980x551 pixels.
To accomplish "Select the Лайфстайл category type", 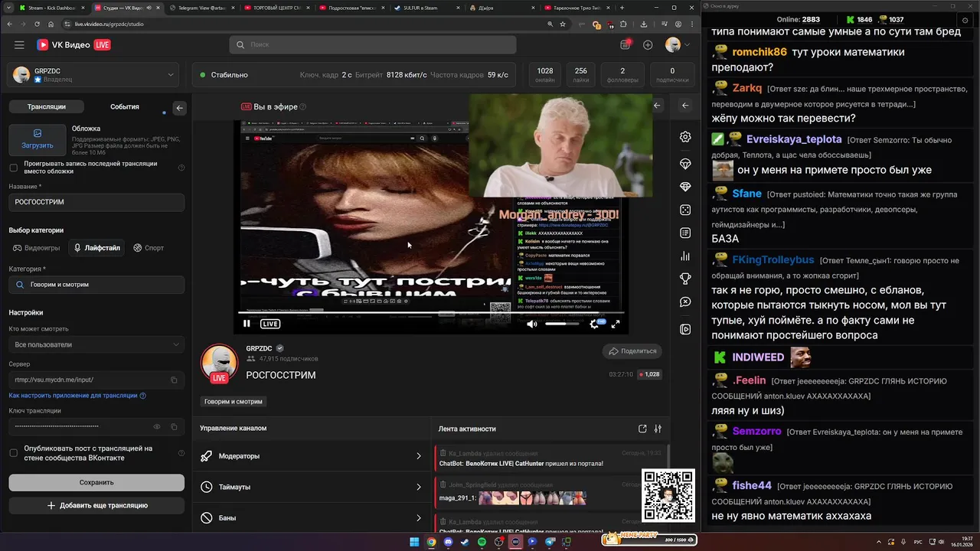I will (x=96, y=248).
